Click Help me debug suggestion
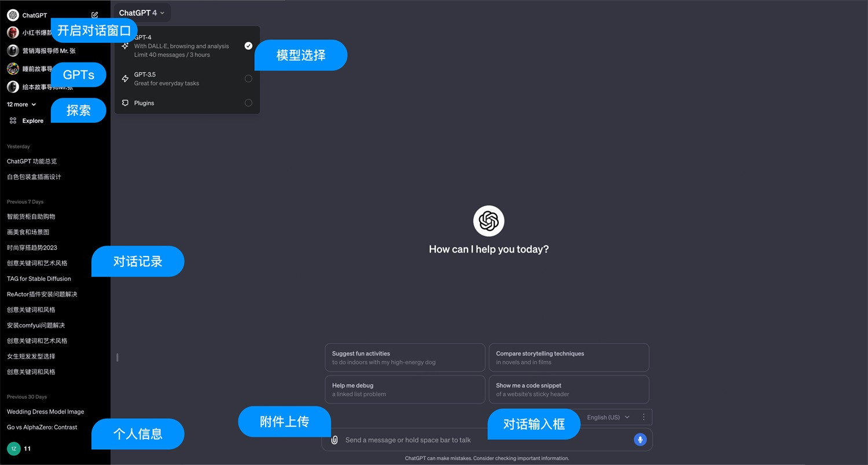The width and height of the screenshot is (868, 465). tap(405, 390)
